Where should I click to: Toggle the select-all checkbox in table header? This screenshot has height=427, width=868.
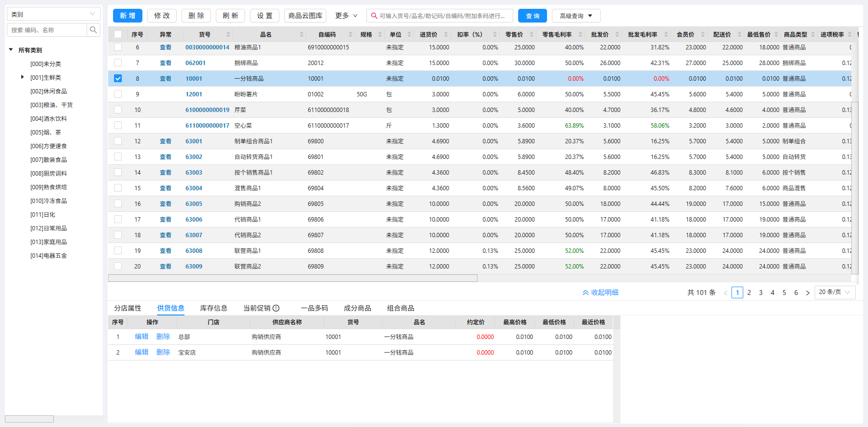click(x=118, y=34)
